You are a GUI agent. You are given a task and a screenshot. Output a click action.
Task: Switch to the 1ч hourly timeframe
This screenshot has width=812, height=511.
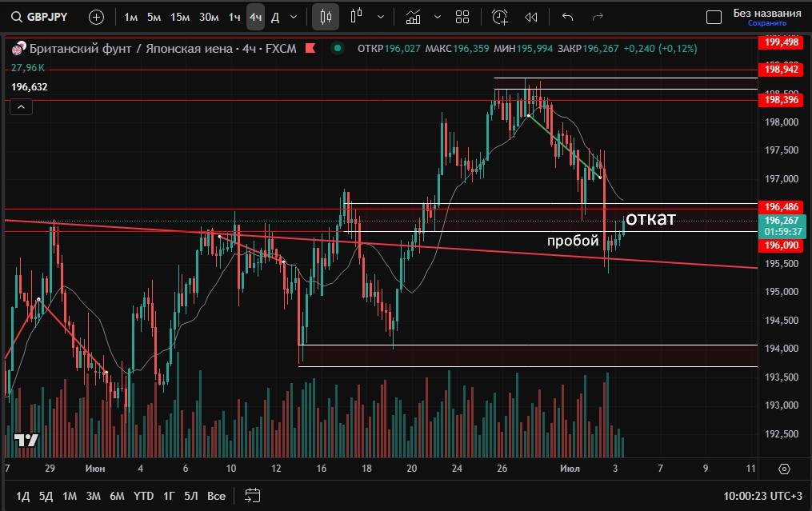click(x=234, y=17)
